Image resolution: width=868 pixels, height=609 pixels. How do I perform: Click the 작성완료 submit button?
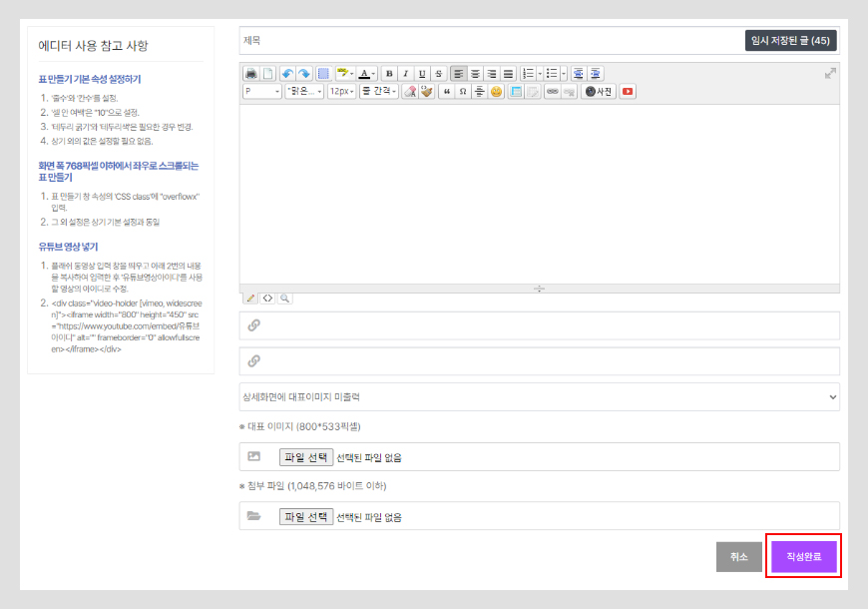(804, 556)
